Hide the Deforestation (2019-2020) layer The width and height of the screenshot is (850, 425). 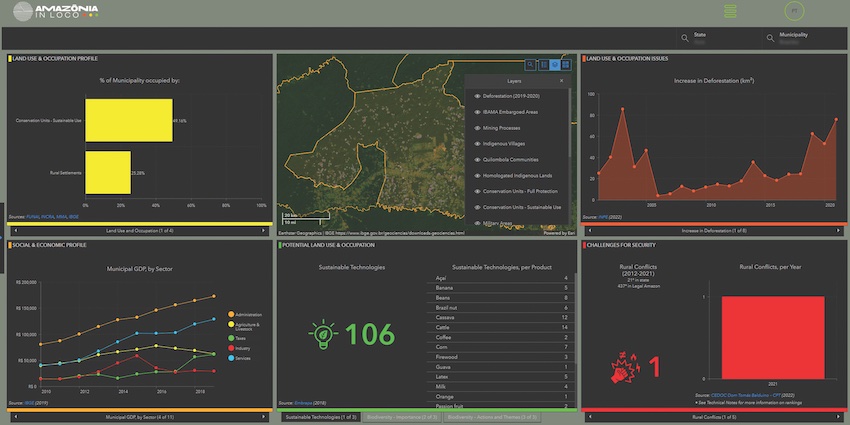coord(477,96)
